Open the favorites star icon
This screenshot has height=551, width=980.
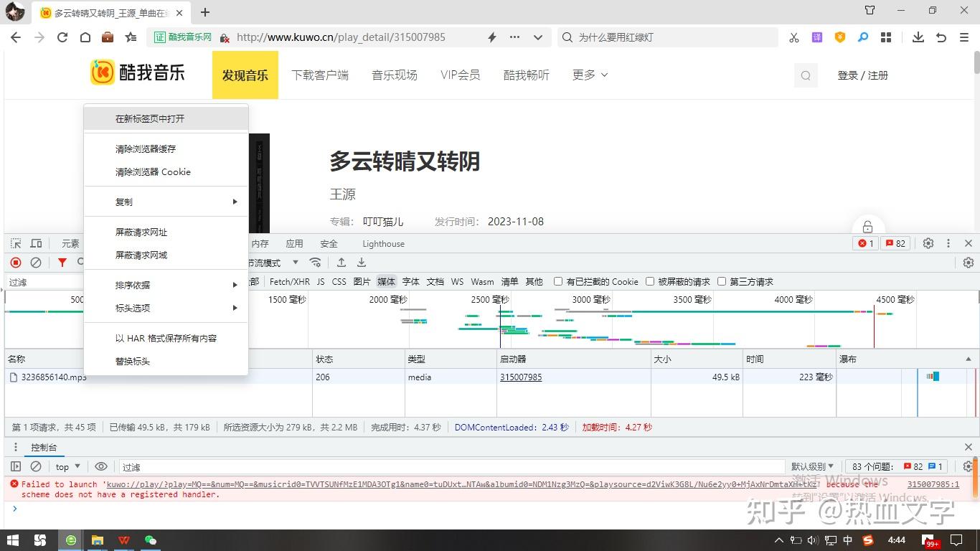tap(131, 37)
